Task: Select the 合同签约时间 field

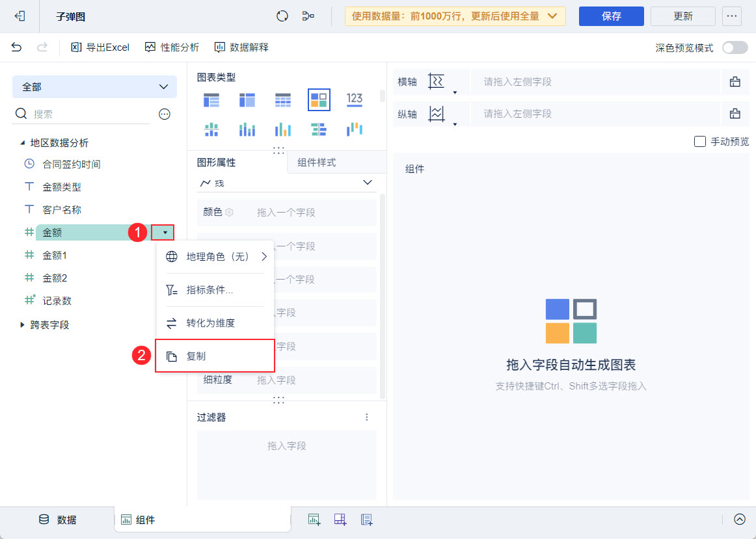Action: [x=72, y=164]
